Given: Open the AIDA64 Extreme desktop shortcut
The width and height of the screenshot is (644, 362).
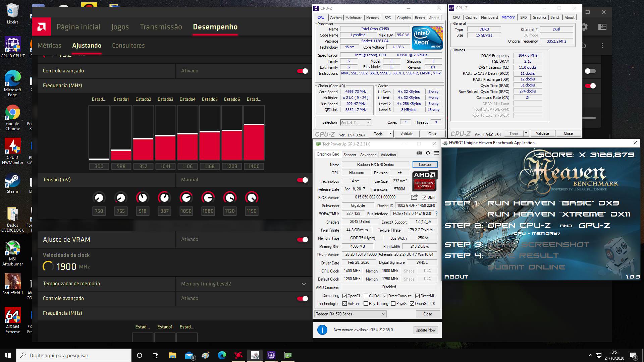Looking at the screenshot, I should [x=12, y=321].
